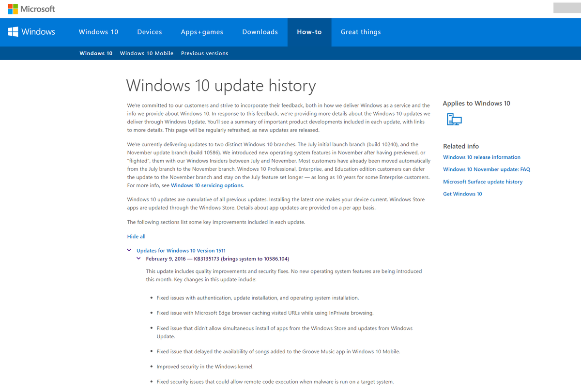Open the Great things menu

pos(361,32)
